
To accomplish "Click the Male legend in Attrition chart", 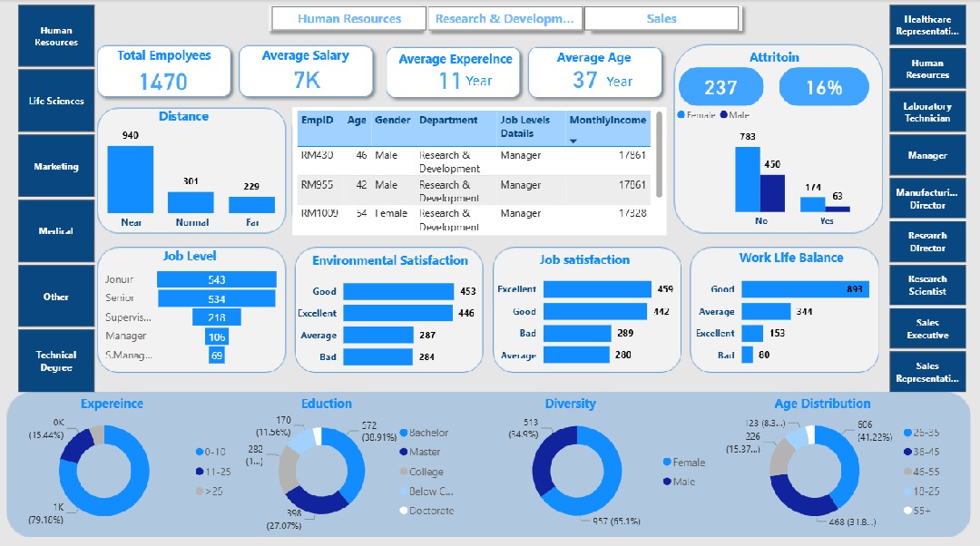I will point(734,115).
